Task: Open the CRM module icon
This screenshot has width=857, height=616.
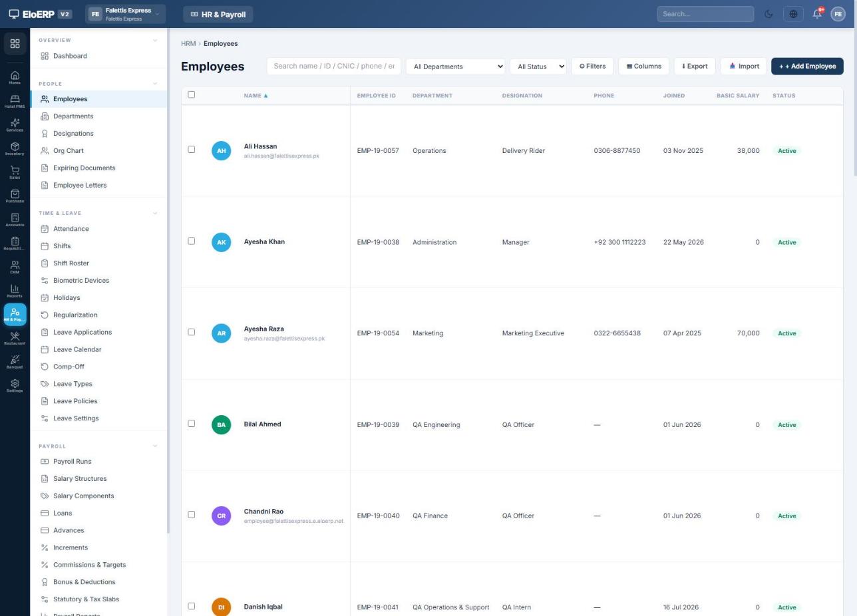Action: [x=15, y=267]
